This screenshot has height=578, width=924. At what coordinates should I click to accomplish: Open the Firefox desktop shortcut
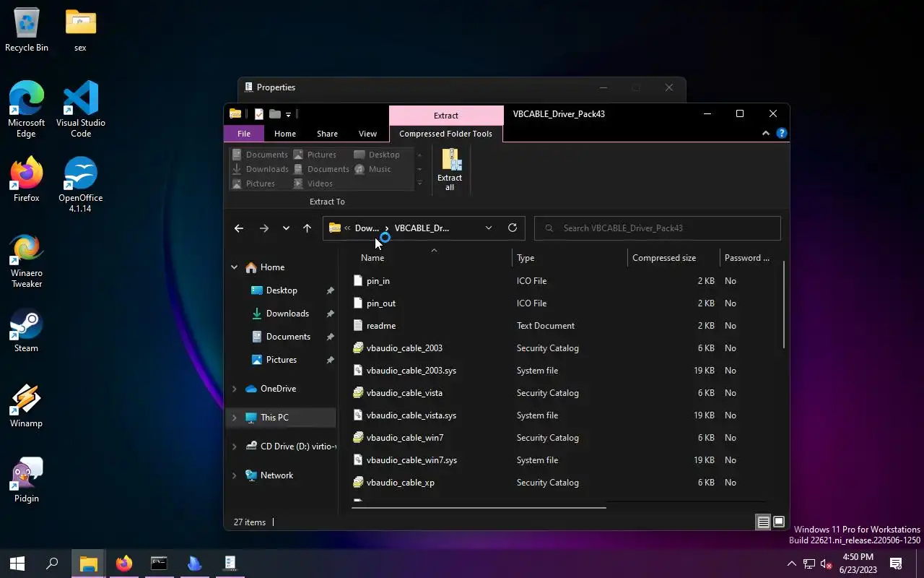27,180
